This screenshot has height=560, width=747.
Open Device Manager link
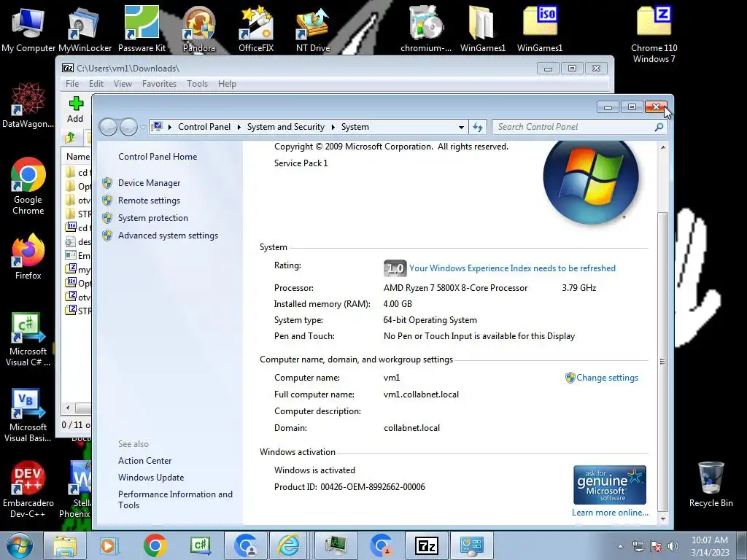click(x=149, y=183)
